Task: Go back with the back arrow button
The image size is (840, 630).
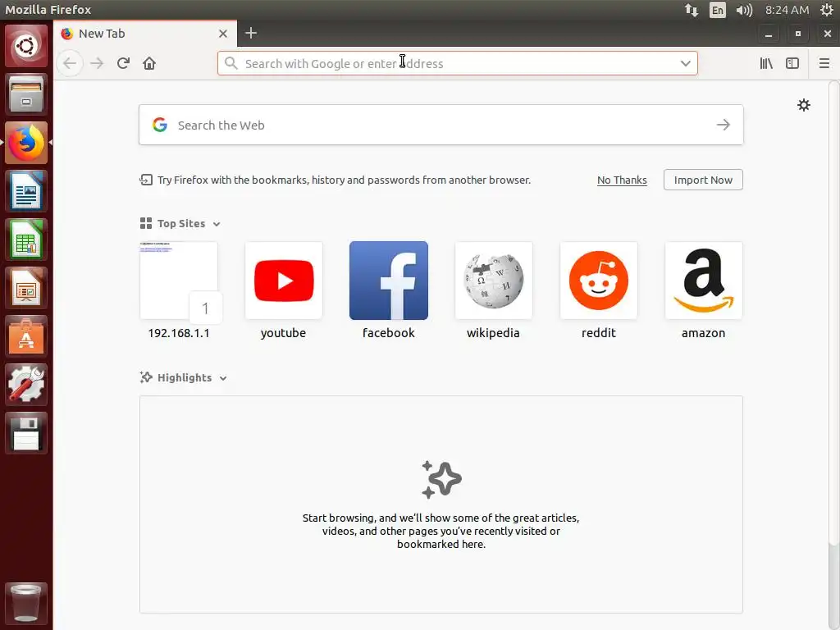Action: (x=70, y=63)
